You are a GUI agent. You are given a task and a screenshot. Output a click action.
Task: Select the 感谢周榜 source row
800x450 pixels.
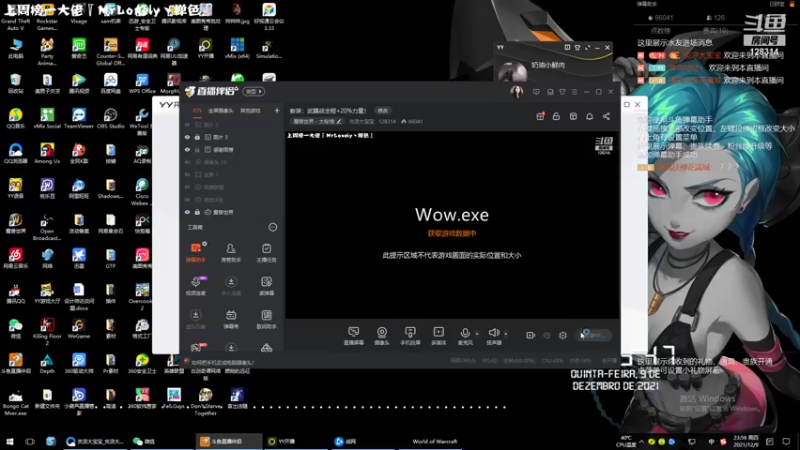231,149
